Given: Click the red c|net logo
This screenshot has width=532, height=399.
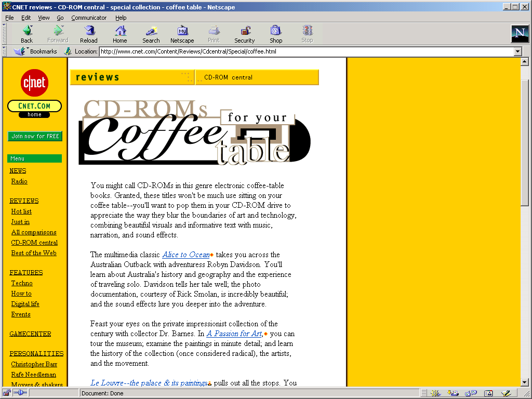Looking at the screenshot, I should coord(34,83).
